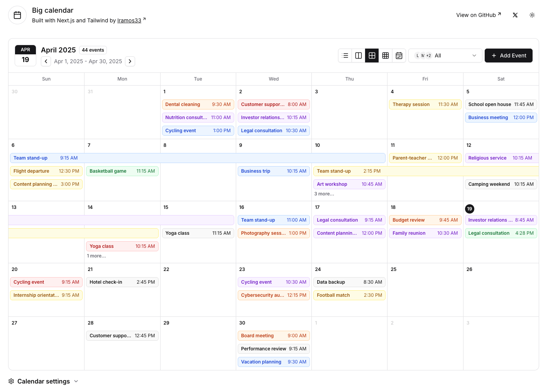Select the month view grid icon
Image resolution: width=548 pixels, height=392 pixels.
(x=372, y=56)
